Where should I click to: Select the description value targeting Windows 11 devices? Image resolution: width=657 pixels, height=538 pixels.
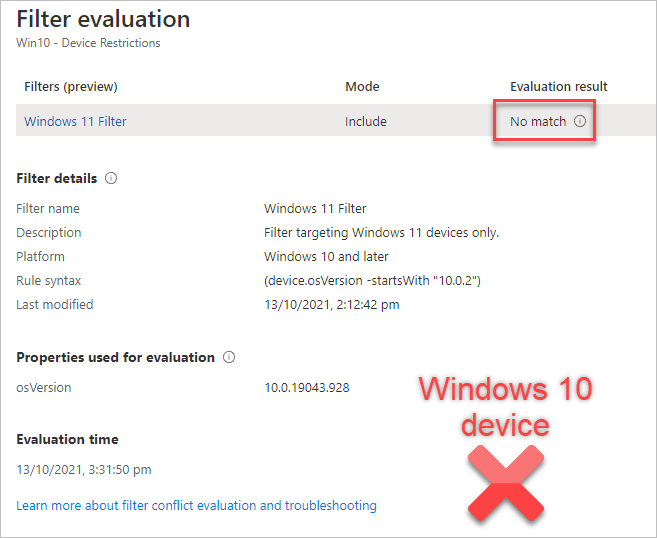(x=381, y=232)
